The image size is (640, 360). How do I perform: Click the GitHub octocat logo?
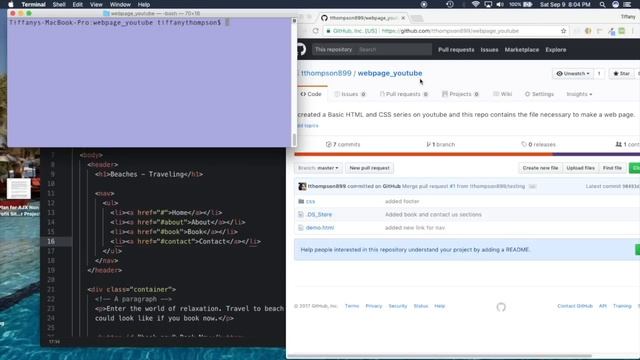point(301,49)
